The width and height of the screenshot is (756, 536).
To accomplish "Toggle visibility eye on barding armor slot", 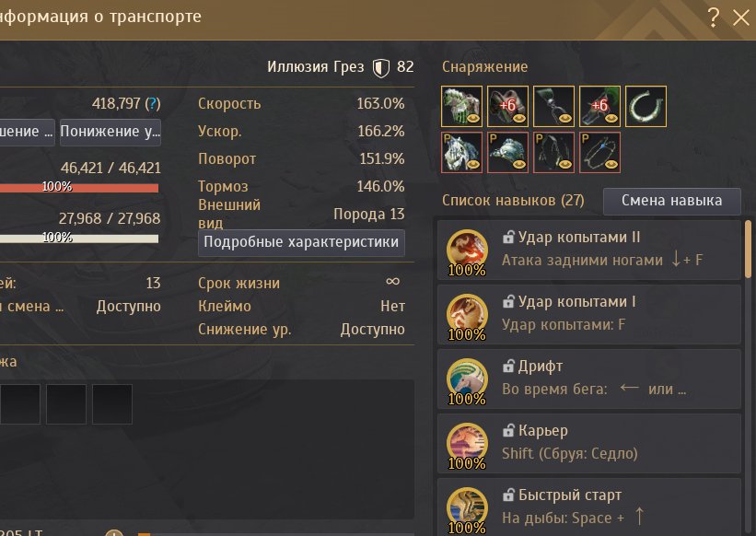I will click(472, 118).
